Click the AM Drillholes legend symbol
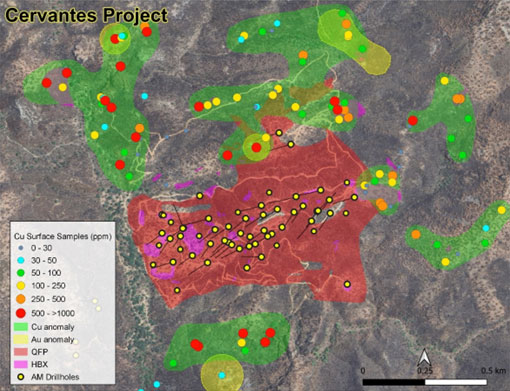 [x=21, y=377]
